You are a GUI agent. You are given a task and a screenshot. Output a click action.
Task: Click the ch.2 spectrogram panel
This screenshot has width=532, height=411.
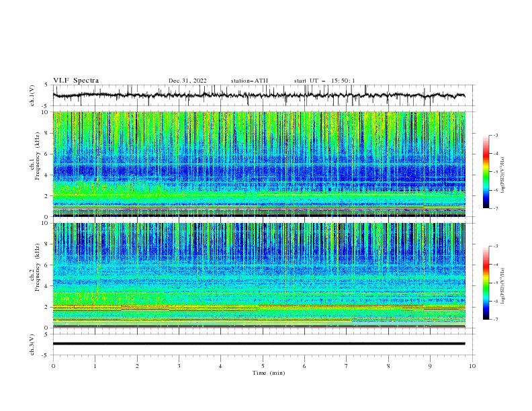point(259,275)
